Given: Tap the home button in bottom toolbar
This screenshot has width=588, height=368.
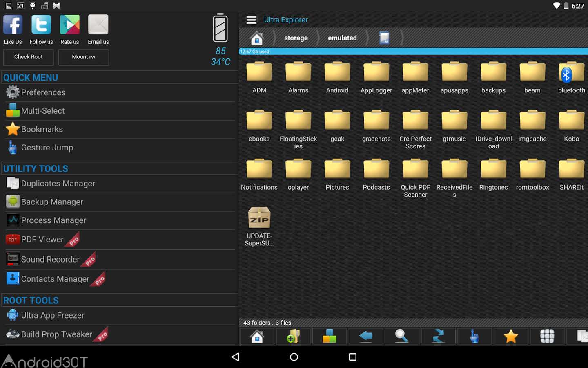Looking at the screenshot, I should pos(257,336).
